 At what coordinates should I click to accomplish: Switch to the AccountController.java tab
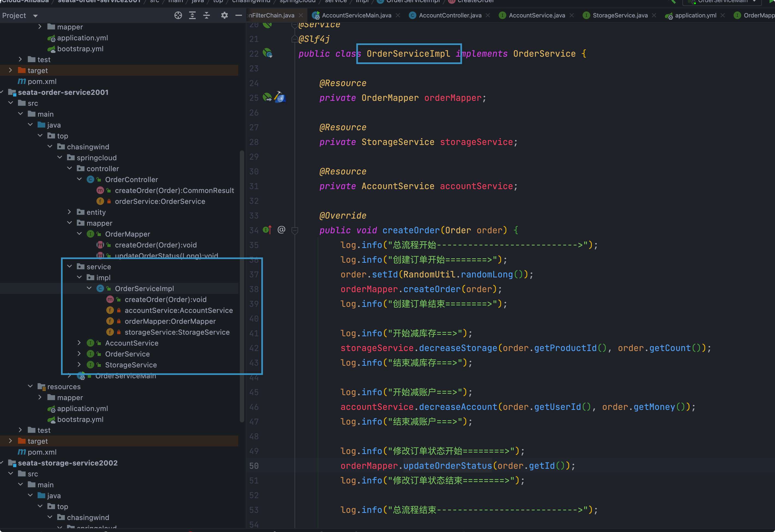coord(450,15)
